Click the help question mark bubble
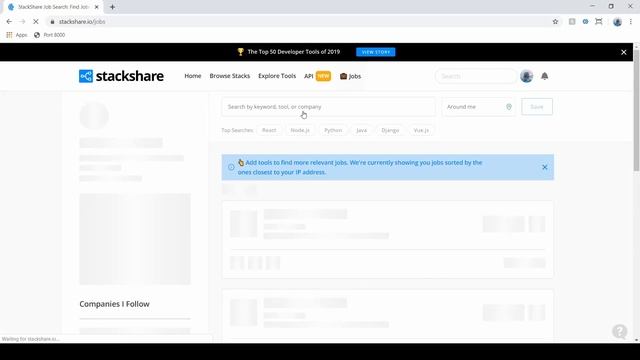 pyautogui.click(x=620, y=331)
